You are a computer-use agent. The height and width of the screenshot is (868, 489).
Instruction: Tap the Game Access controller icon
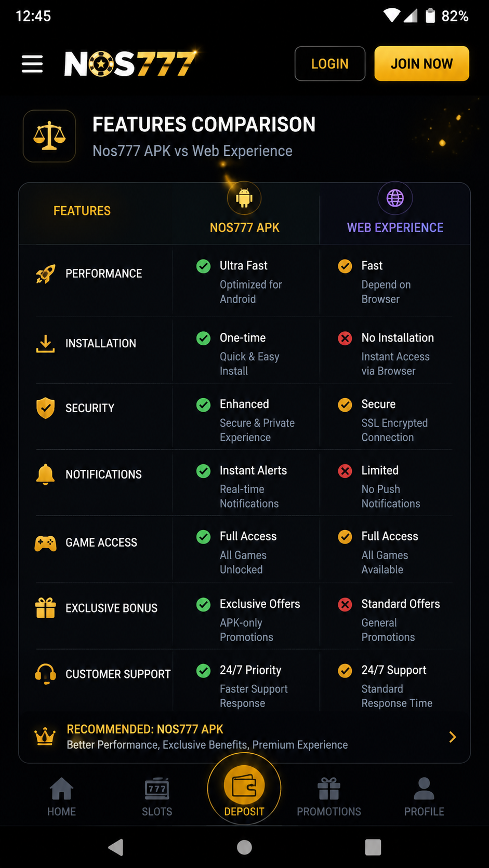point(46,543)
